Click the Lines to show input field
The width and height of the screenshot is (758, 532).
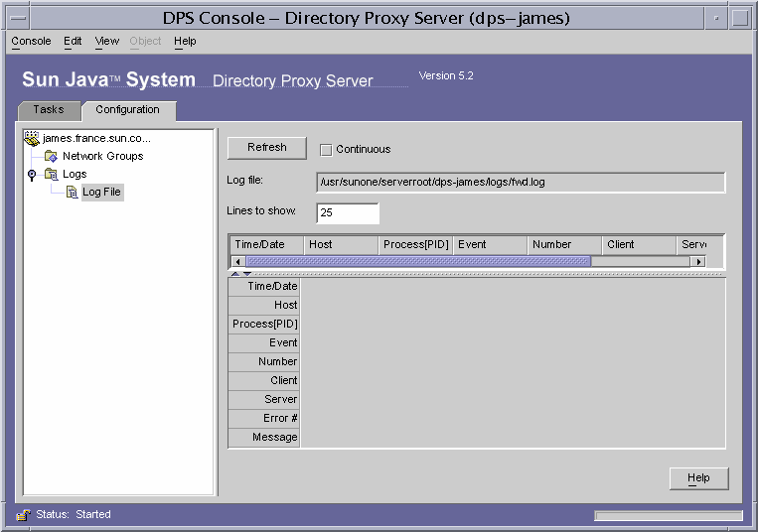[x=348, y=212]
